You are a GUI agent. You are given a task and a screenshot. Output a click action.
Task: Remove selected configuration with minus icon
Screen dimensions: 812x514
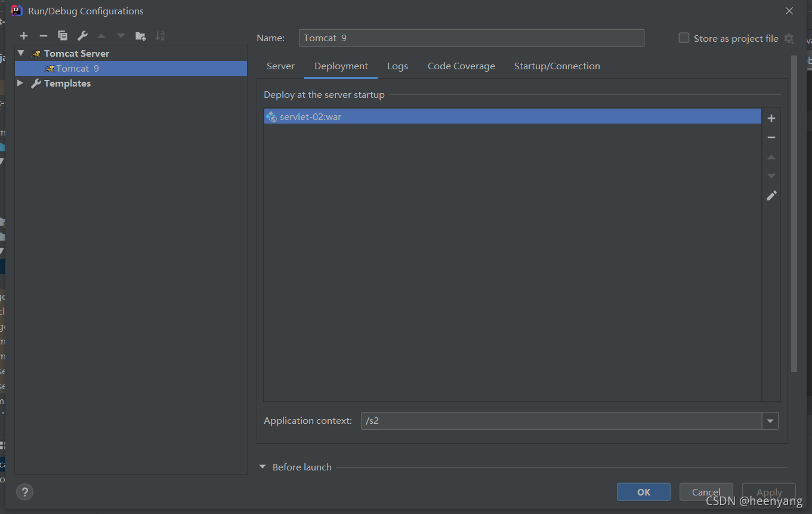pos(43,36)
